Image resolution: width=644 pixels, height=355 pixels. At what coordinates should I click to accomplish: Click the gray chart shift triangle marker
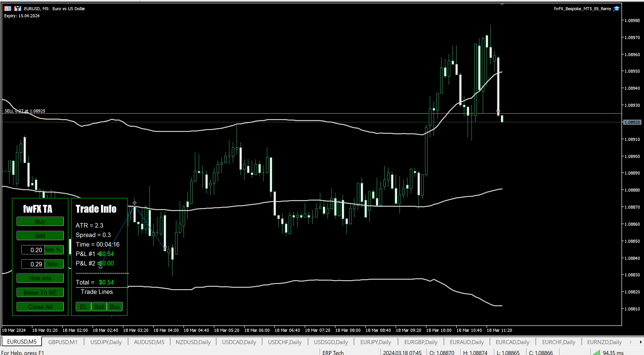[x=502, y=5]
